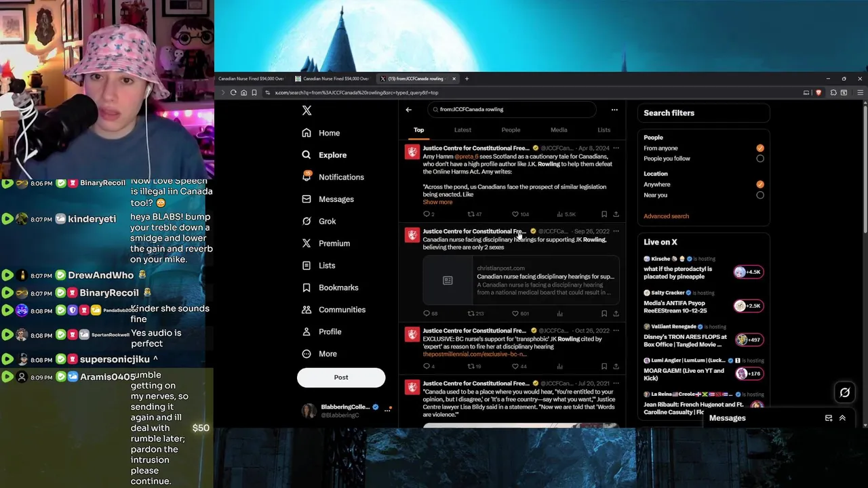Bookmark the Sep 26, 2022 tweet
Screen dimensions: 868x488
click(x=604, y=313)
